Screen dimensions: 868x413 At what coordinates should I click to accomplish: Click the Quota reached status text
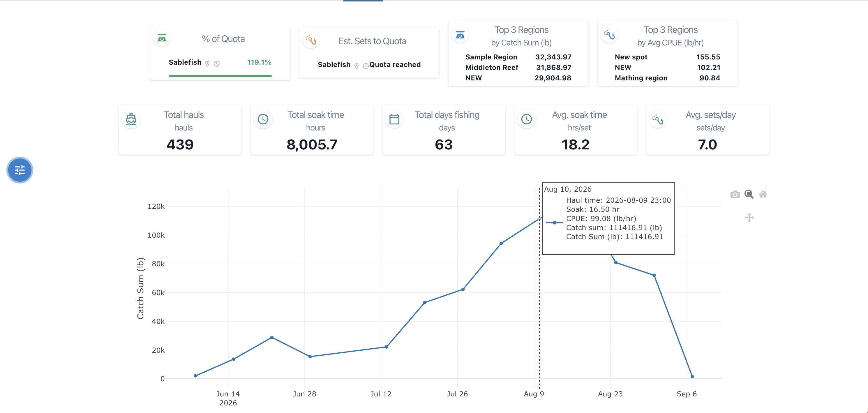395,65
